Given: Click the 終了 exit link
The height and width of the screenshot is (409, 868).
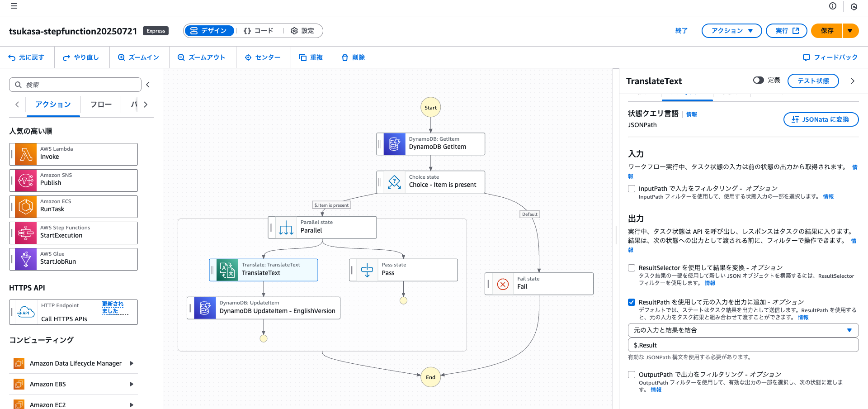Looking at the screenshot, I should pos(681,31).
